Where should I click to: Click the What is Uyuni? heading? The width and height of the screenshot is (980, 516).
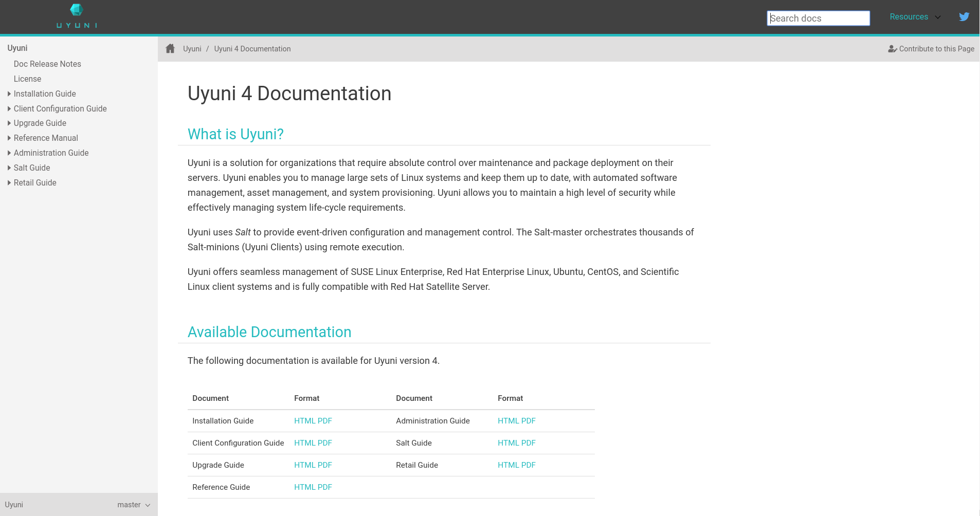click(x=235, y=134)
